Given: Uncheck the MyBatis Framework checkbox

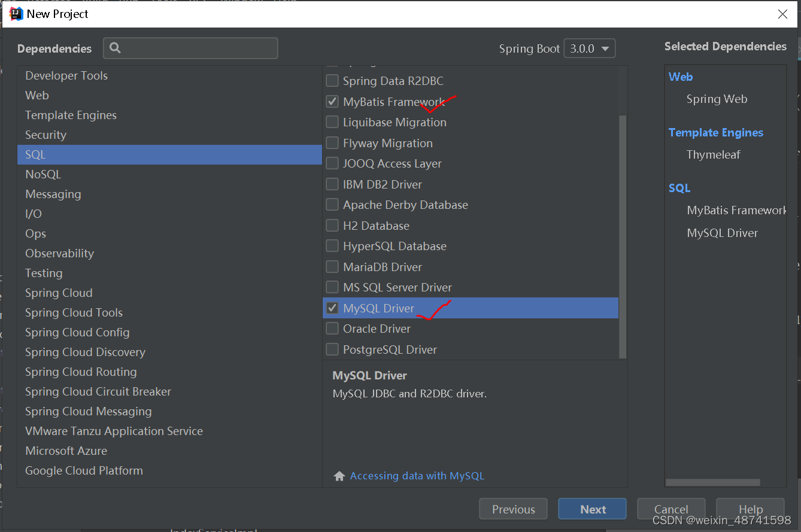Looking at the screenshot, I should coord(332,101).
